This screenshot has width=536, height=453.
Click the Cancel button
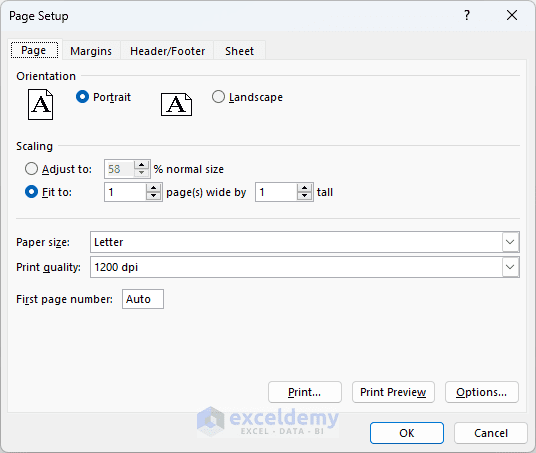click(491, 433)
